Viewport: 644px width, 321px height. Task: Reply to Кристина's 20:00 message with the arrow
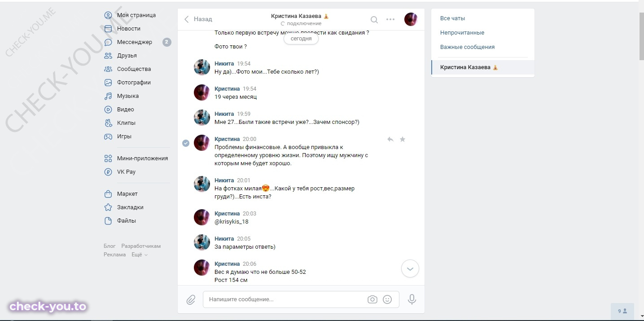[390, 140]
